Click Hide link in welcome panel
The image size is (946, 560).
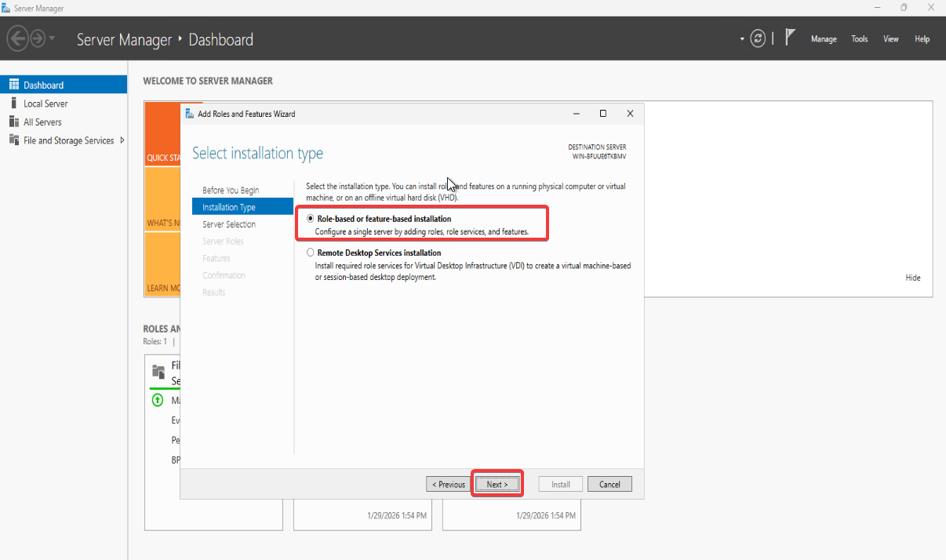[x=913, y=278]
